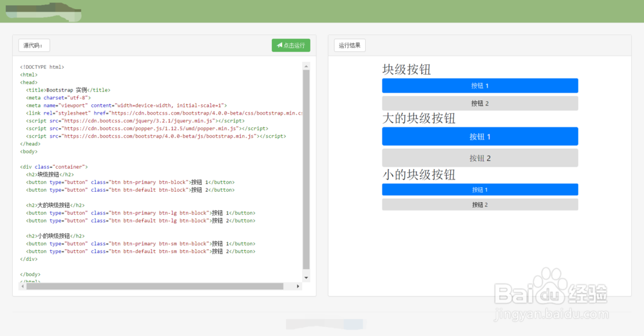Click the green 点击运行 run button
The width and height of the screenshot is (644, 336).
[291, 45]
